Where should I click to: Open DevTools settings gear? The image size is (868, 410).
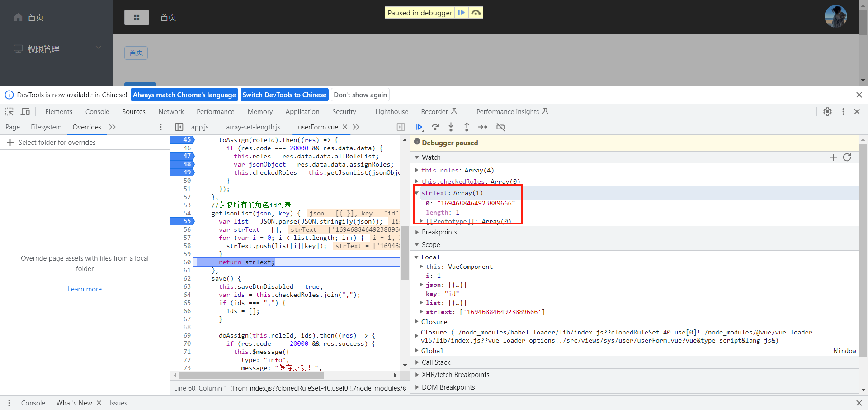[827, 112]
